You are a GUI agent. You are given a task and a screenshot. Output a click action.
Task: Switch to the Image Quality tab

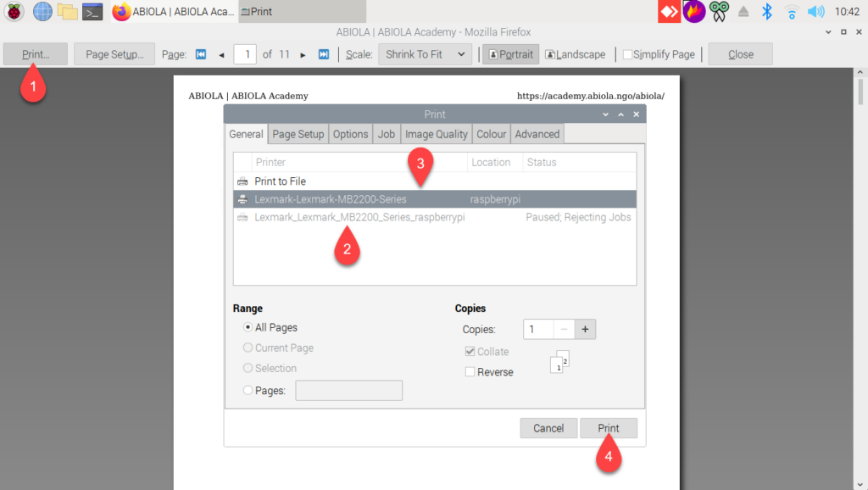click(437, 134)
